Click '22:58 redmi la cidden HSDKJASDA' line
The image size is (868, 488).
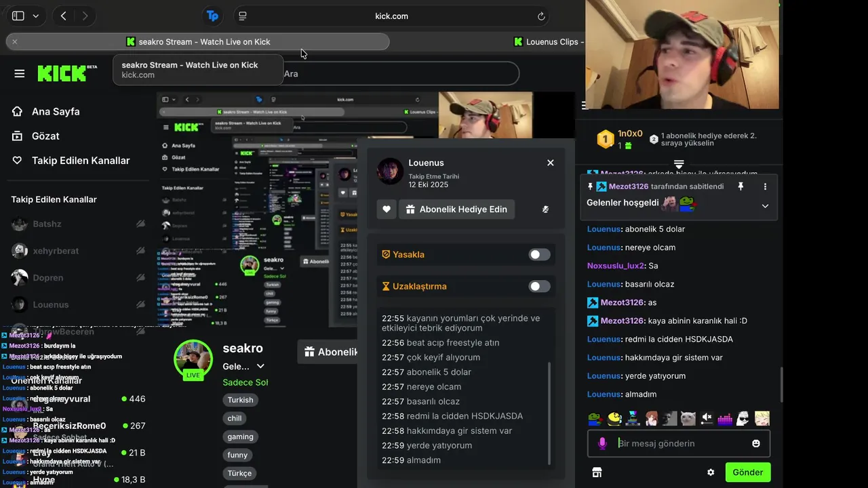pos(452,415)
